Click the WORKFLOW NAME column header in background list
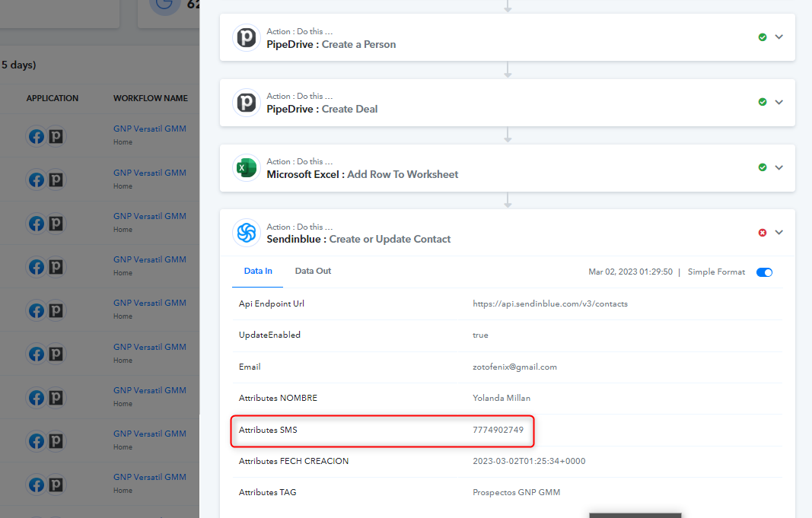This screenshot has width=812, height=518. (151, 98)
